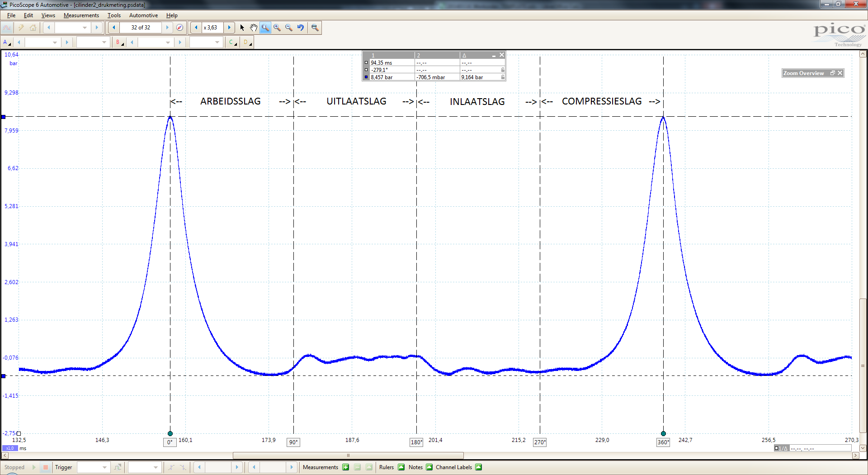868x475 pixels.
Task: Click the lower signal ruler handle
Action: [3, 376]
